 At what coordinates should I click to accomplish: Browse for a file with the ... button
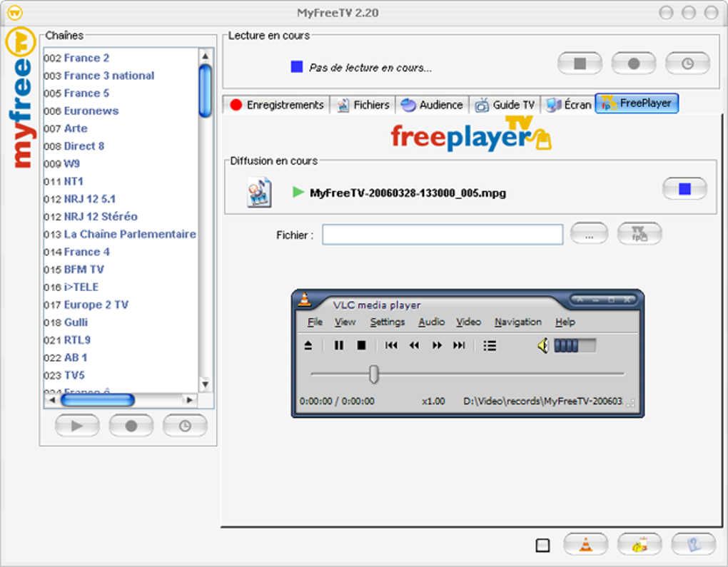click(589, 233)
